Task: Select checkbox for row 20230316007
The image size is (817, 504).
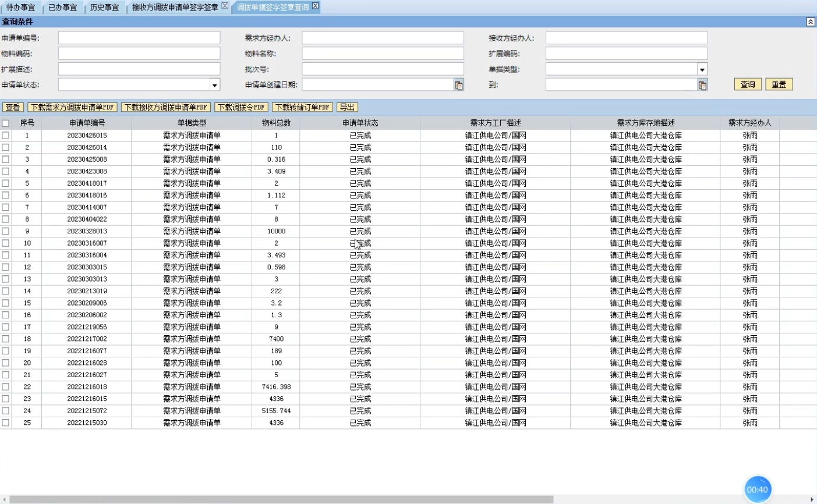Action: coord(6,243)
